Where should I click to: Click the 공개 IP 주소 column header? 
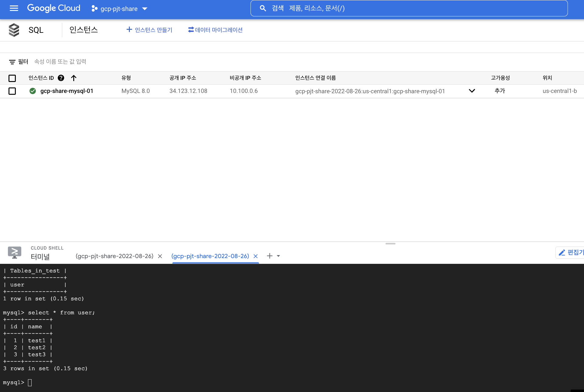click(183, 78)
